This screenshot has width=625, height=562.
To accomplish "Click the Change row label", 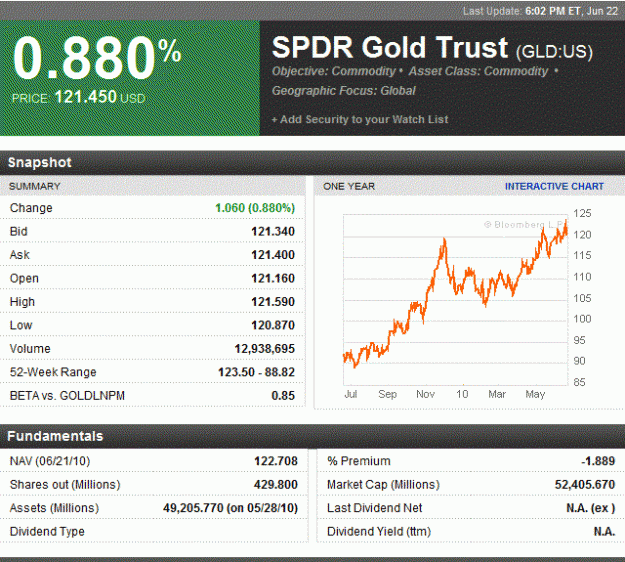I will click(x=31, y=208).
